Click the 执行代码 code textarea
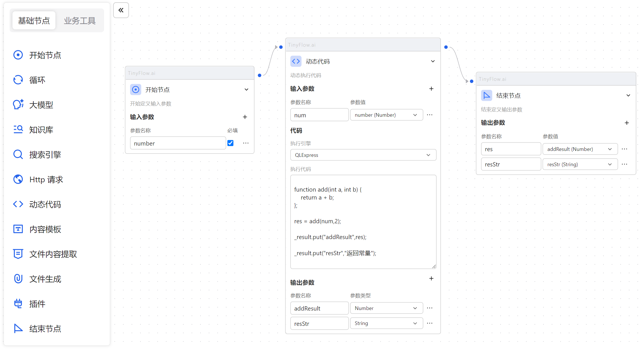 pyautogui.click(x=363, y=222)
